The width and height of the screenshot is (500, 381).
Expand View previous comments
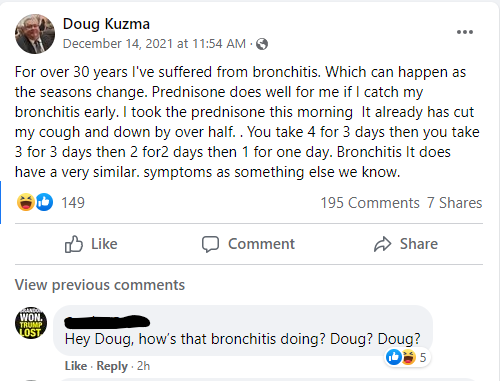100,285
